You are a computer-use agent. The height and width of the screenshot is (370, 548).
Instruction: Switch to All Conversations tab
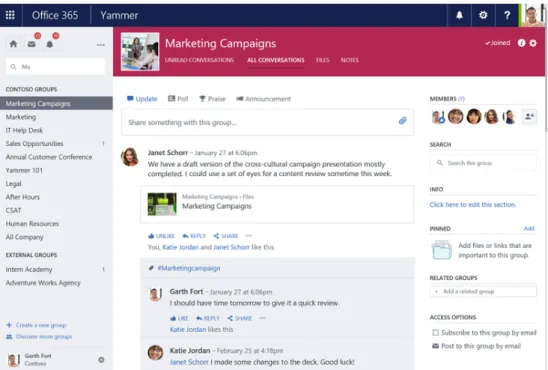point(276,60)
